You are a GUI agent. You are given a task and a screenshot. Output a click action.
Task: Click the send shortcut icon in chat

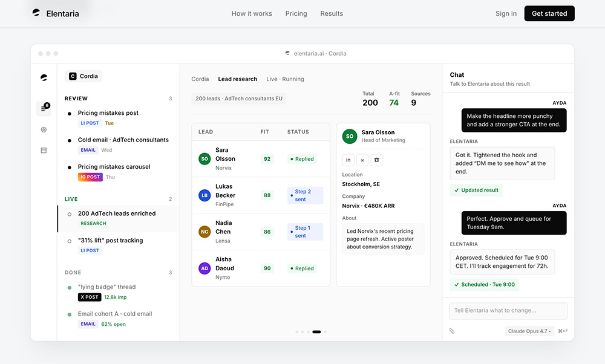pos(563,331)
